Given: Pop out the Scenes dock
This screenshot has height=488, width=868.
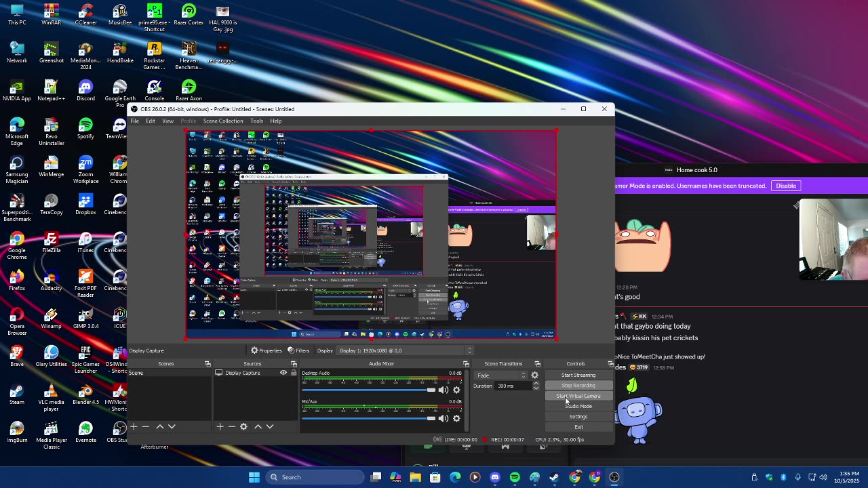Looking at the screenshot, I should tap(208, 364).
